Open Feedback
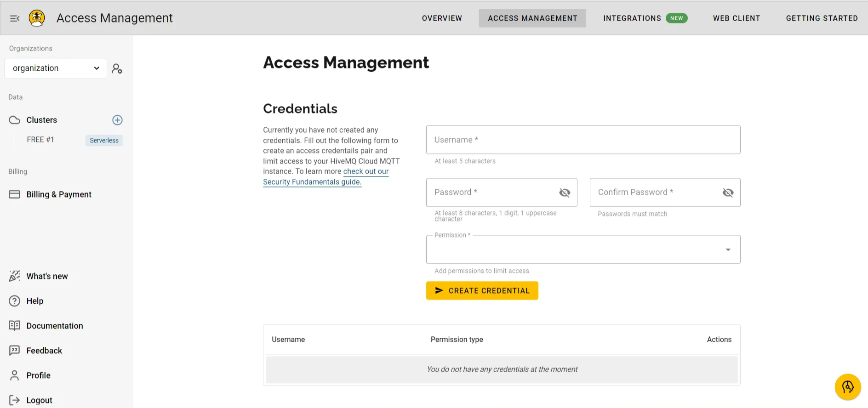Screen dimensions: 868x408 click(x=44, y=351)
